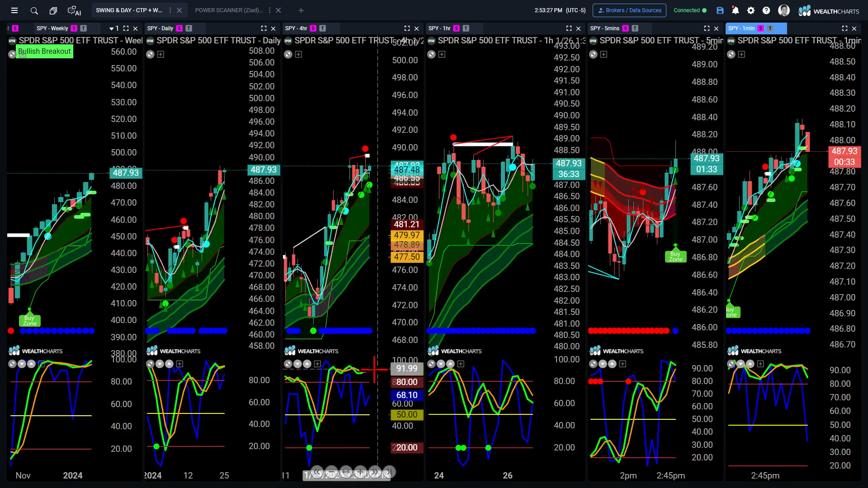Screen dimensions: 868x488
Task: Open the help question mark
Action: coord(766,10)
